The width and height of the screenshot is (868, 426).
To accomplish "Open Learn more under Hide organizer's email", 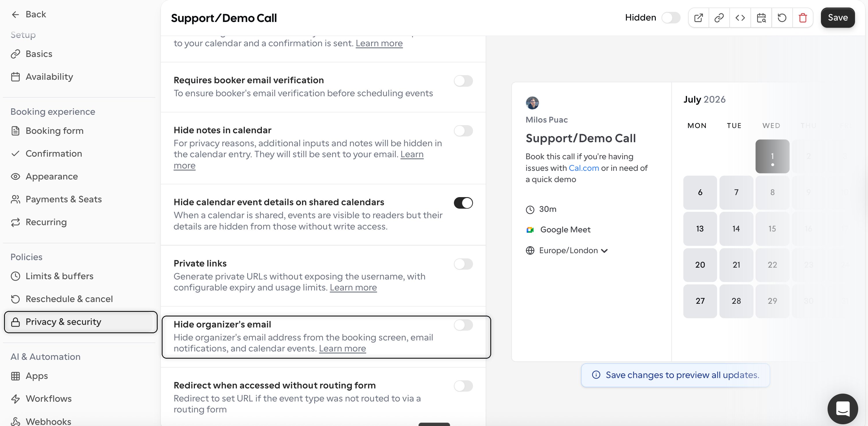I will tap(342, 349).
